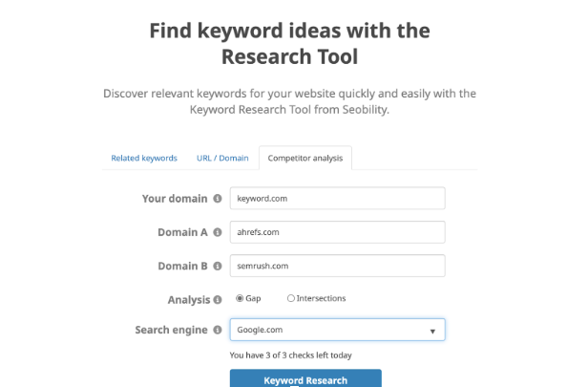The image size is (588, 387).
Task: Click the Domain B field with semrush.com
Action: click(x=337, y=266)
